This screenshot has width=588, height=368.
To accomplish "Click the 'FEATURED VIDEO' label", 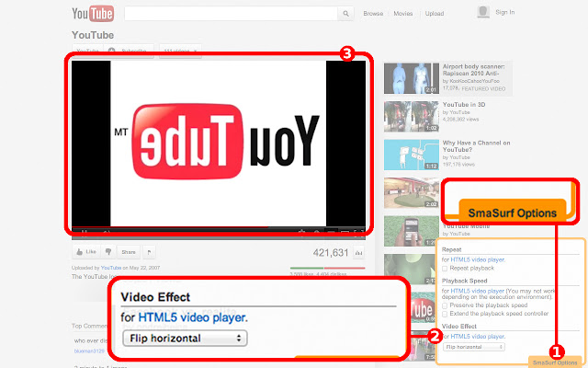I will [x=483, y=89].
